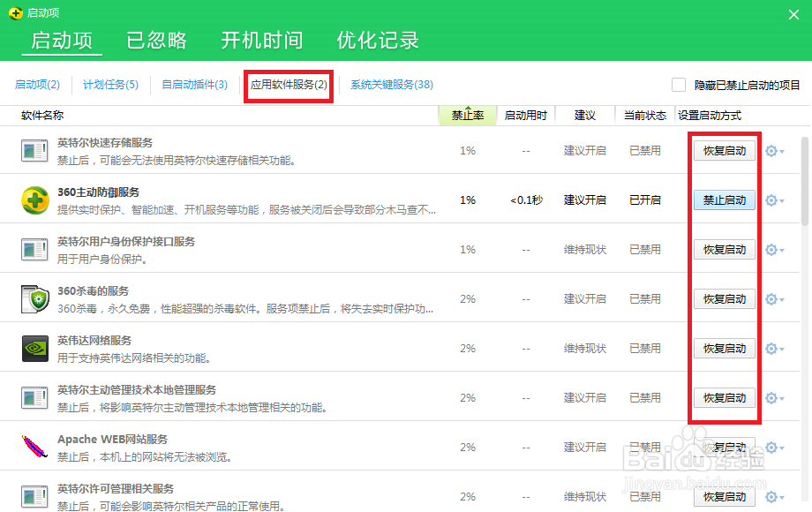Open gear settings for 360主动防御服务
812x512 pixels.
[774, 200]
